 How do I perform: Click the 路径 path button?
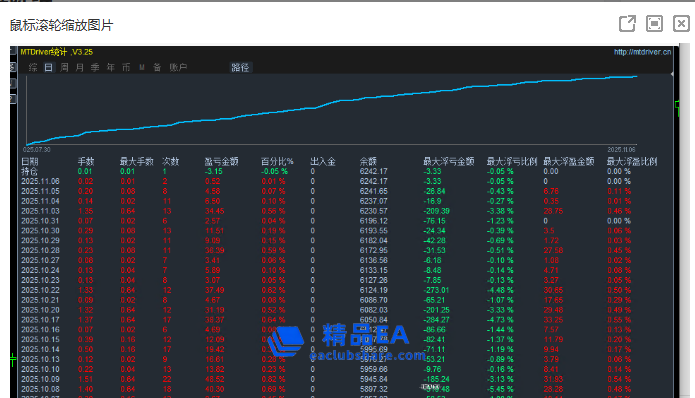[240, 67]
